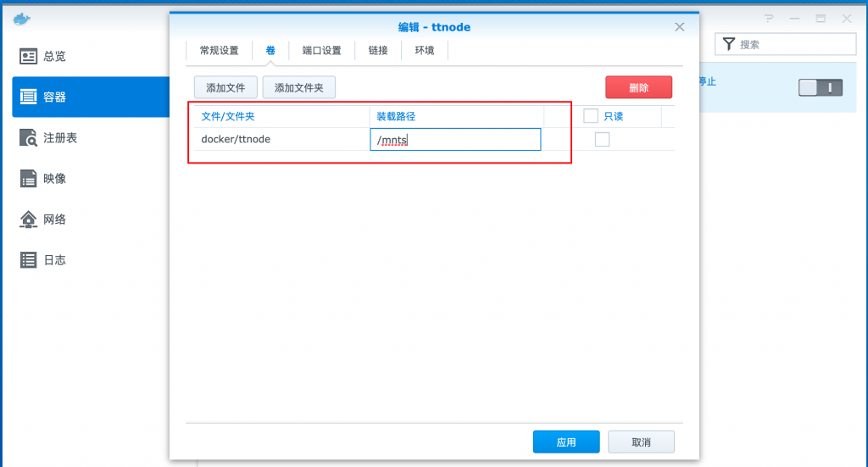Click the filter funnel icon in search
The image size is (868, 467).
click(728, 44)
